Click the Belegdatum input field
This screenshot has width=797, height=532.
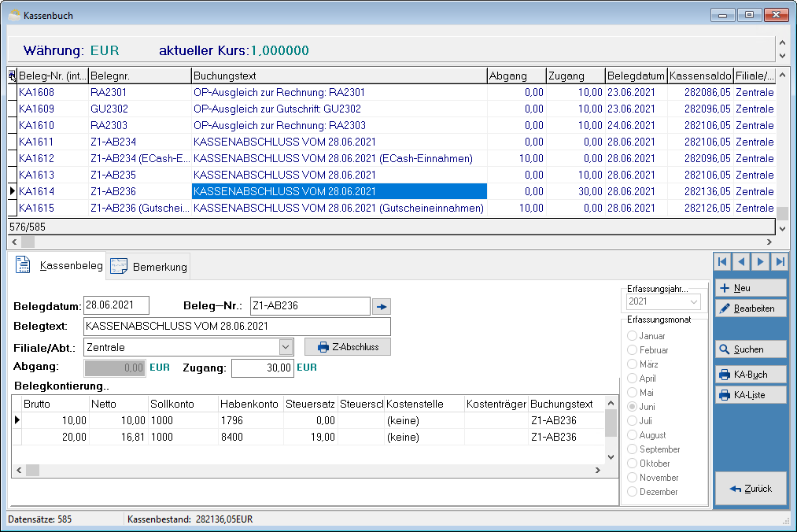tap(116, 305)
